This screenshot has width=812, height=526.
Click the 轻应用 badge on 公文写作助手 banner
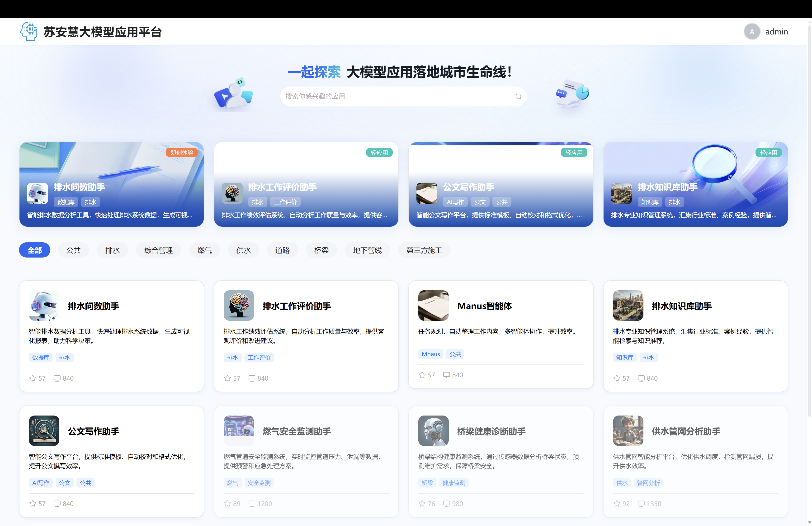tap(574, 153)
